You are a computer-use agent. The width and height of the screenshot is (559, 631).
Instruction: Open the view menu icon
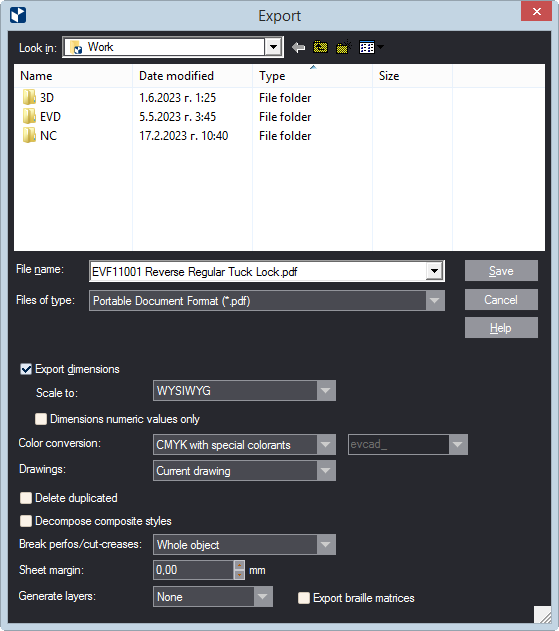coord(371,47)
